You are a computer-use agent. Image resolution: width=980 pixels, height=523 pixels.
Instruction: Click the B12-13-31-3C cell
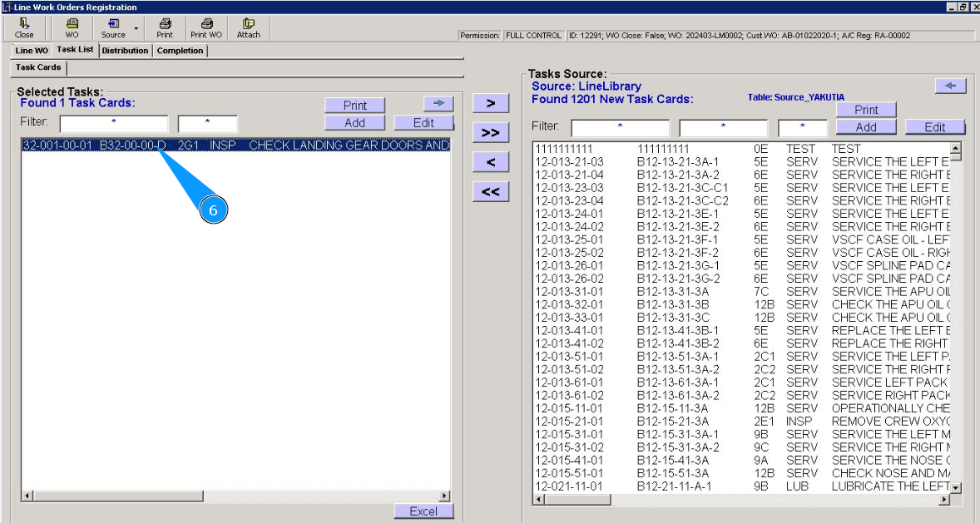tap(673, 318)
